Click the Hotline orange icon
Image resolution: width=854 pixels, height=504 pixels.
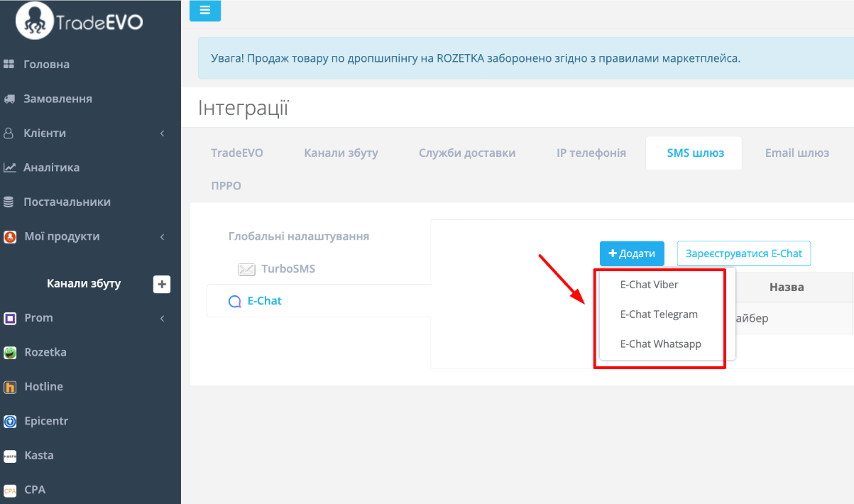[x=10, y=387]
